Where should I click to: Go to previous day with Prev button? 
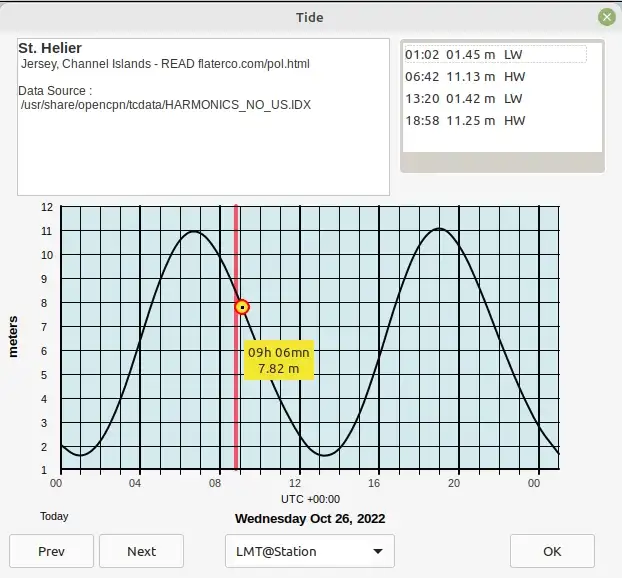[52, 551]
